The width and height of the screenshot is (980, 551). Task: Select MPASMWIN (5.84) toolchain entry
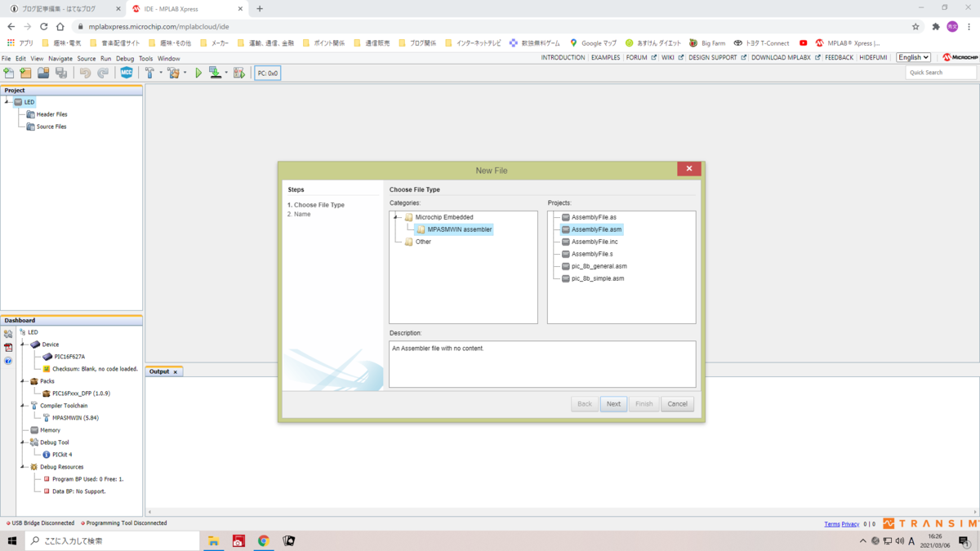point(70,418)
